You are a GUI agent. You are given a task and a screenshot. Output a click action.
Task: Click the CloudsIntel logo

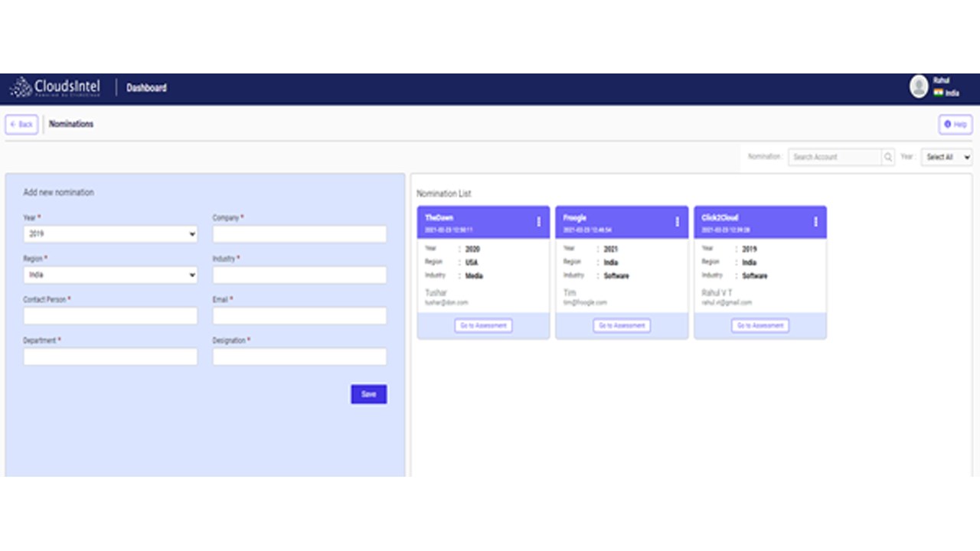tap(55, 87)
